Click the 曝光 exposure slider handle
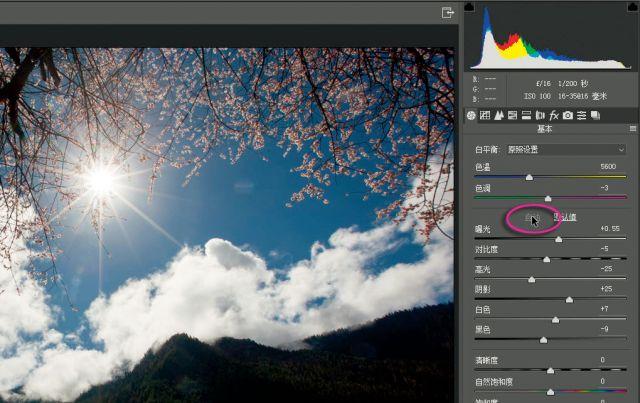This screenshot has height=403, width=640. (559, 240)
